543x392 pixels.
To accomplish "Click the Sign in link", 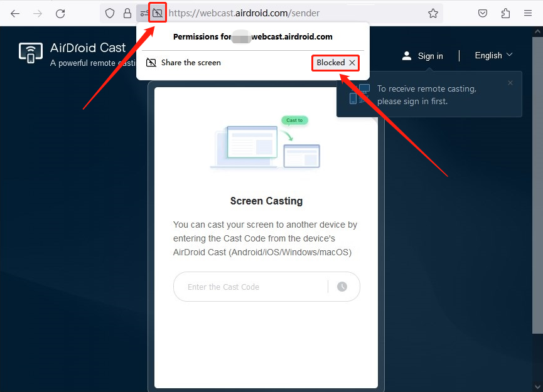I will [x=431, y=56].
